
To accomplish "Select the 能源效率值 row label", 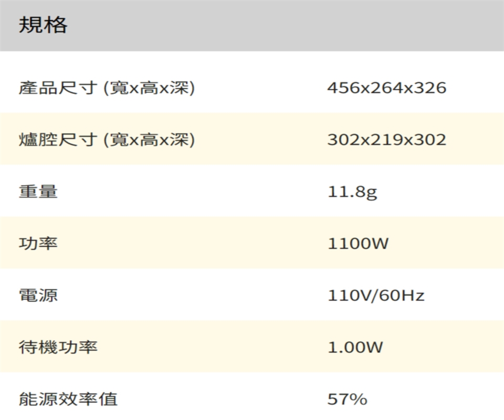I will pyautogui.click(x=68, y=399).
